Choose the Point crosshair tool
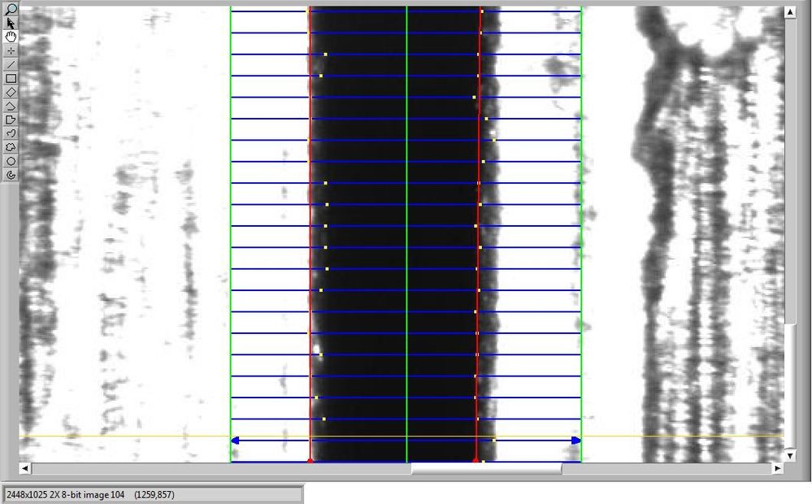 11,50
